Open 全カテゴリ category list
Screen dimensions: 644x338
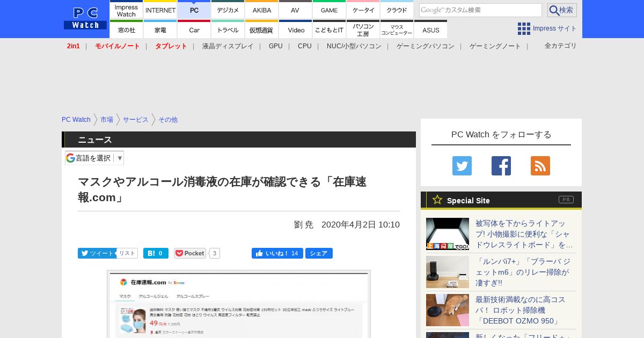click(560, 46)
